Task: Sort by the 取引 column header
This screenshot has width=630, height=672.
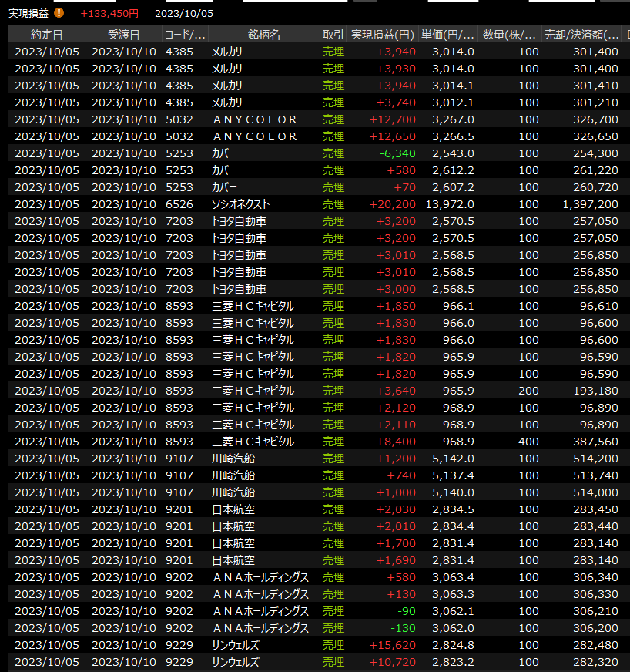Action: (333, 35)
